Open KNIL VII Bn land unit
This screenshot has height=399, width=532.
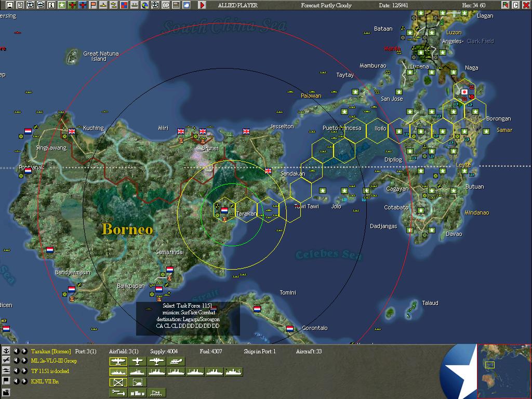click(x=45, y=381)
